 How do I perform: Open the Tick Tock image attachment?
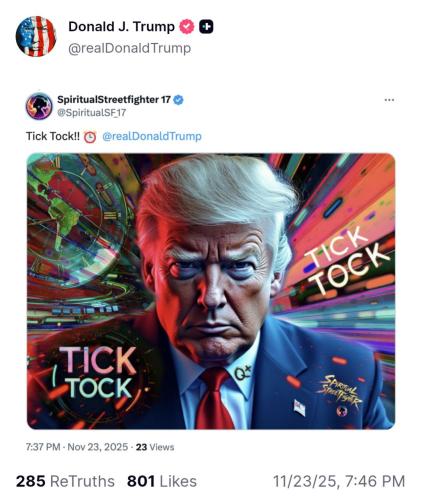click(x=211, y=291)
